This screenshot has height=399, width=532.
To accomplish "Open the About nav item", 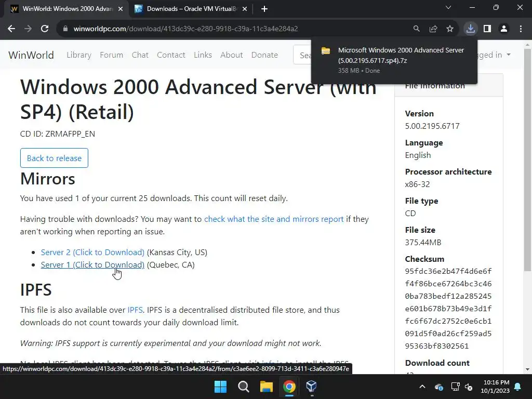I will pos(231,55).
